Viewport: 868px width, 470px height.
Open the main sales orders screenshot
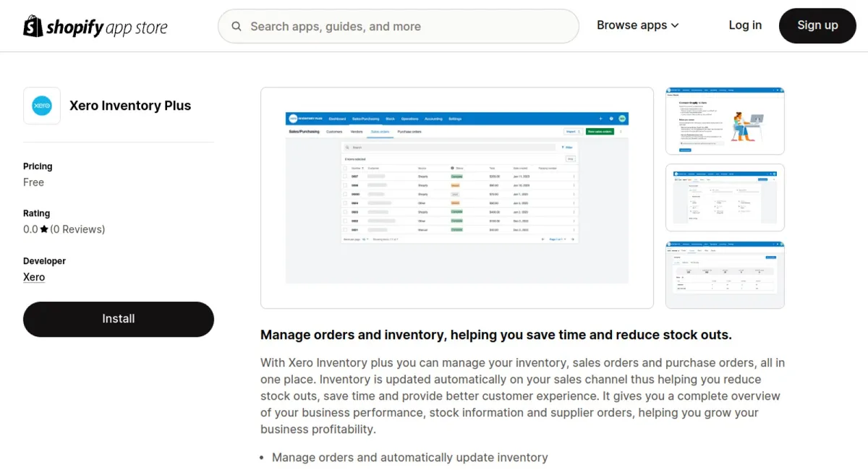coord(457,198)
